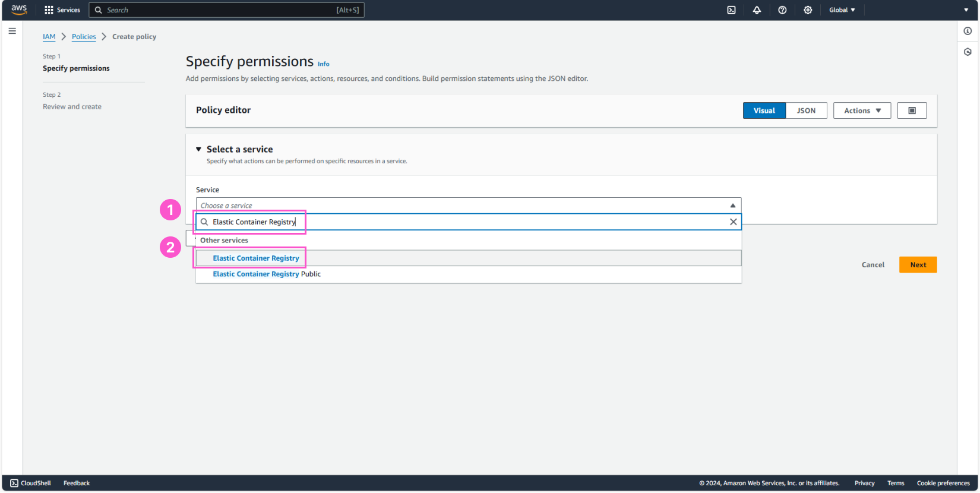
Task: Open the Global region dropdown
Action: point(842,10)
